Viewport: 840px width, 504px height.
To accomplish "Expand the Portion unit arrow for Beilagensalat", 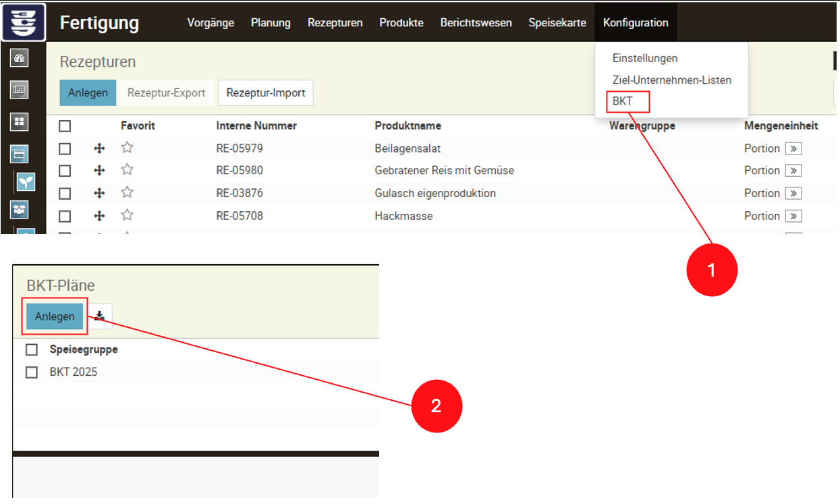I will 793,148.
